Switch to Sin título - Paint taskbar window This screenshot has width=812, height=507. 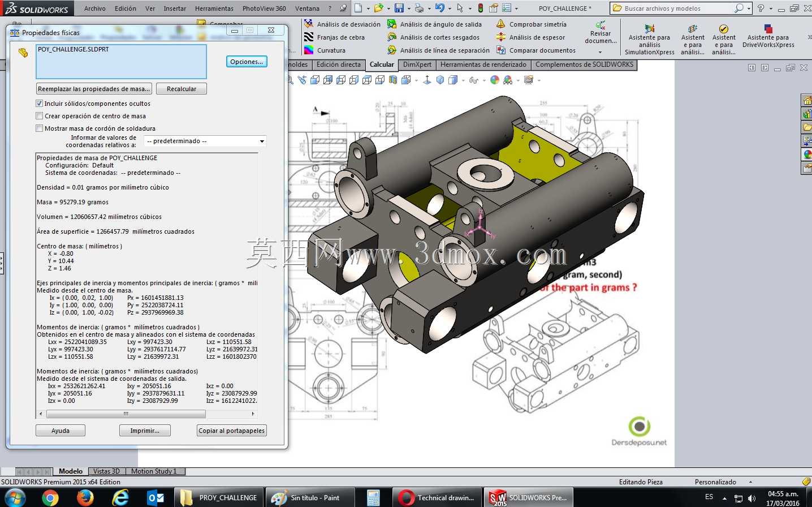click(310, 497)
